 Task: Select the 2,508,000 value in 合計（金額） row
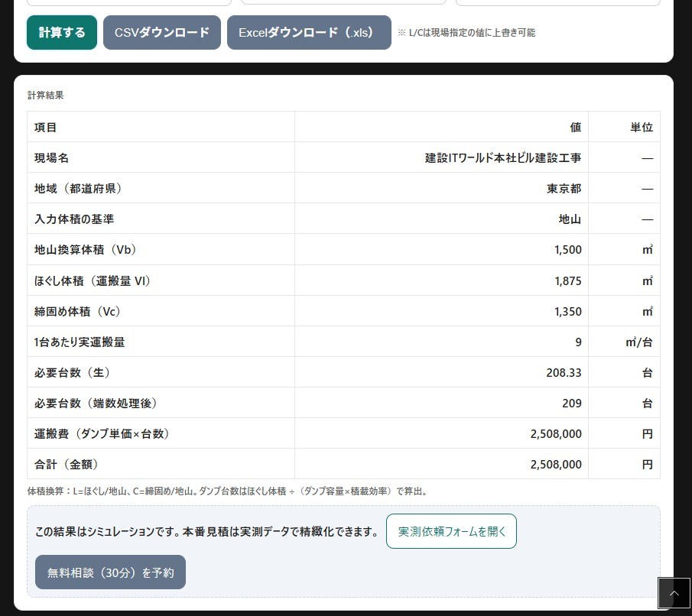click(x=555, y=464)
